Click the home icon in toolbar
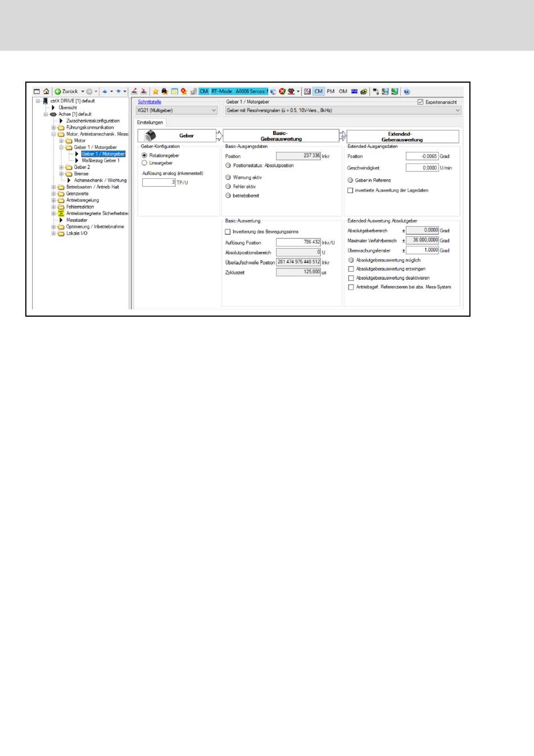Screen dimensions: 534x756 coord(46,91)
